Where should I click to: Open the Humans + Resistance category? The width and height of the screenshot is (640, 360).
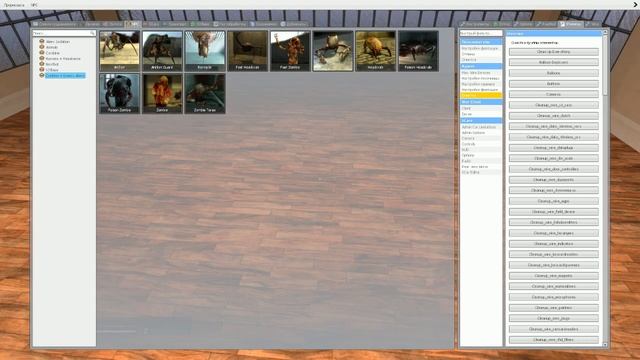(x=63, y=59)
